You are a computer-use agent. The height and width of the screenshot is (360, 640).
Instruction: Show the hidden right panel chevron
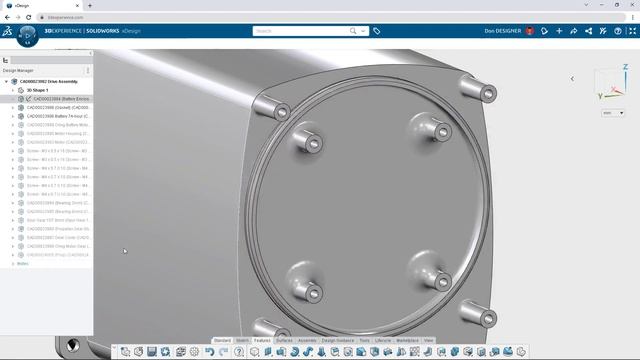pyautogui.click(x=572, y=78)
